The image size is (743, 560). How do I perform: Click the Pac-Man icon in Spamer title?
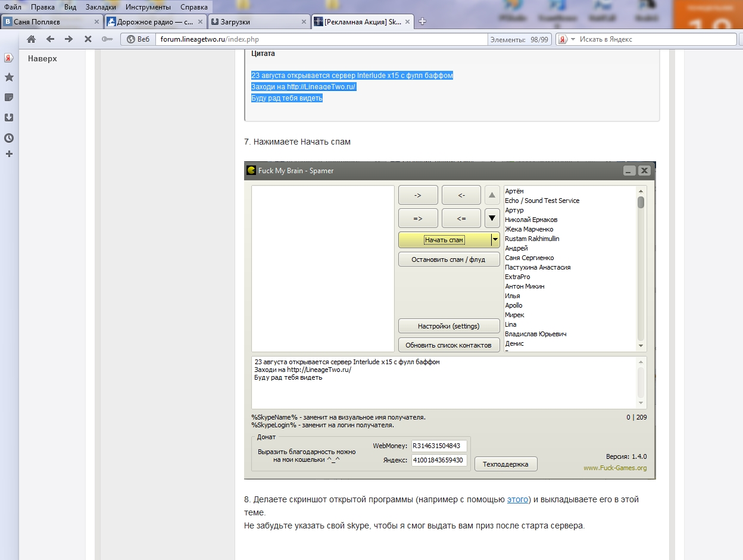pyautogui.click(x=251, y=170)
